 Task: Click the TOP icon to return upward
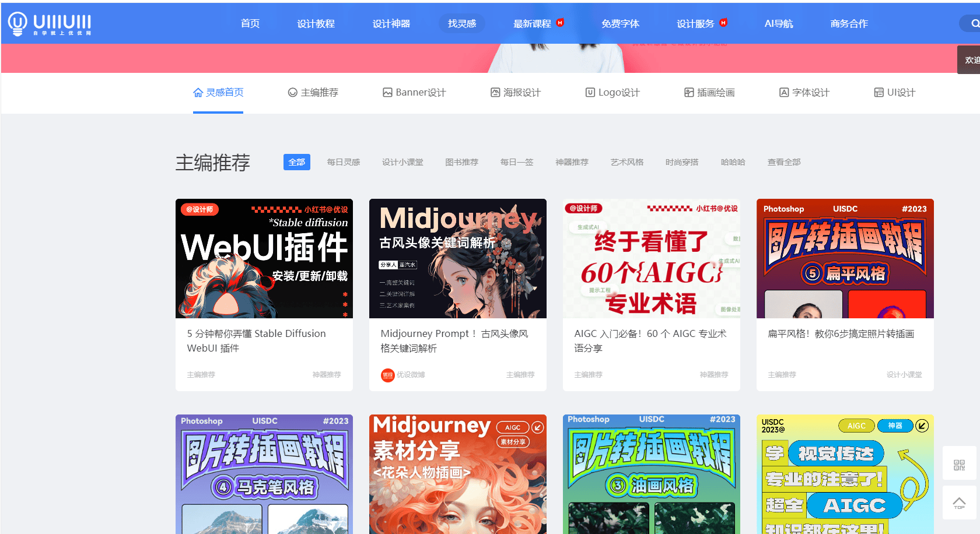pos(959,503)
